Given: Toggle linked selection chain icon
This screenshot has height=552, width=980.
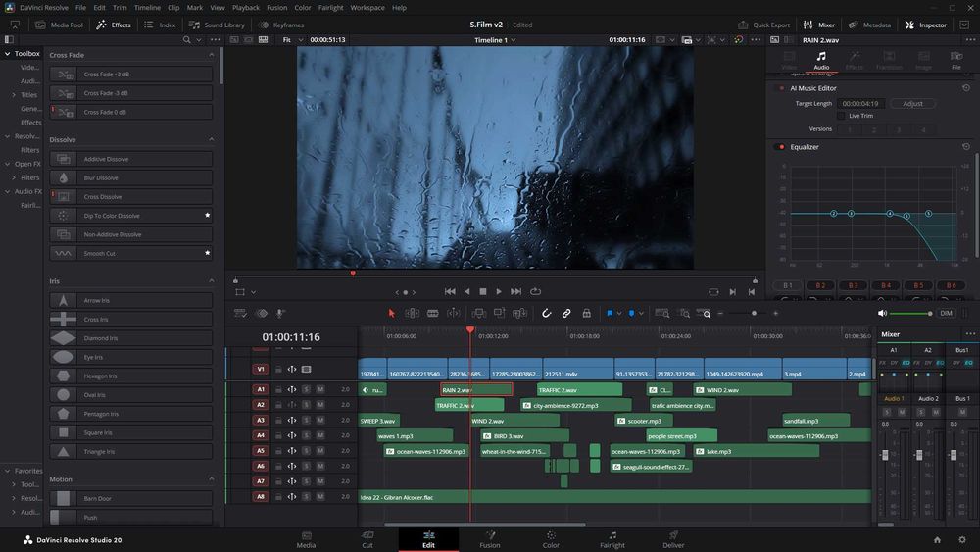Looking at the screenshot, I should (x=566, y=313).
